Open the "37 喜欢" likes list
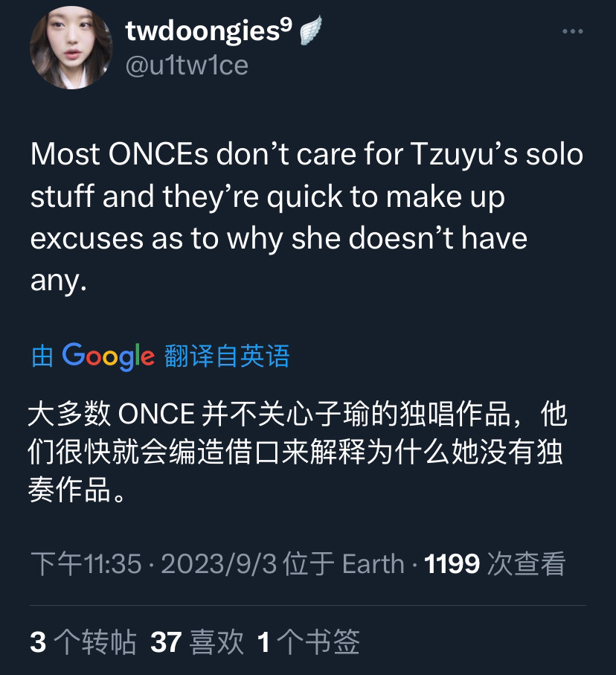Image resolution: width=616 pixels, height=675 pixels. [196, 642]
